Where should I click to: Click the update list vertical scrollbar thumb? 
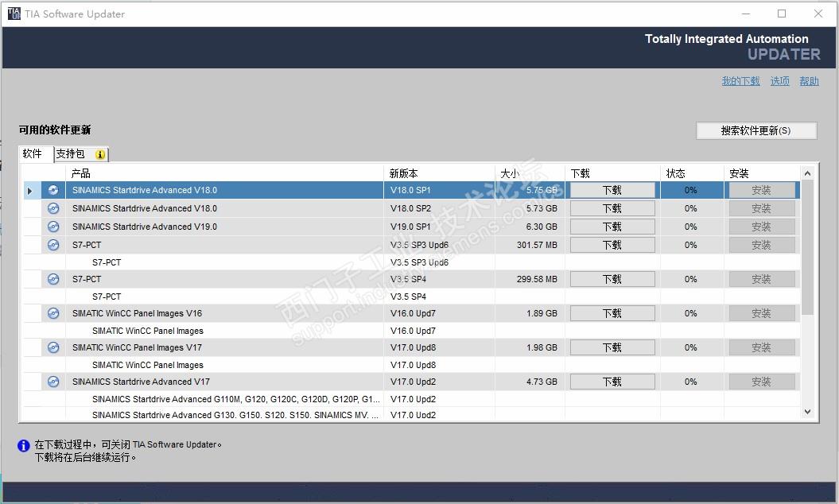[807, 247]
